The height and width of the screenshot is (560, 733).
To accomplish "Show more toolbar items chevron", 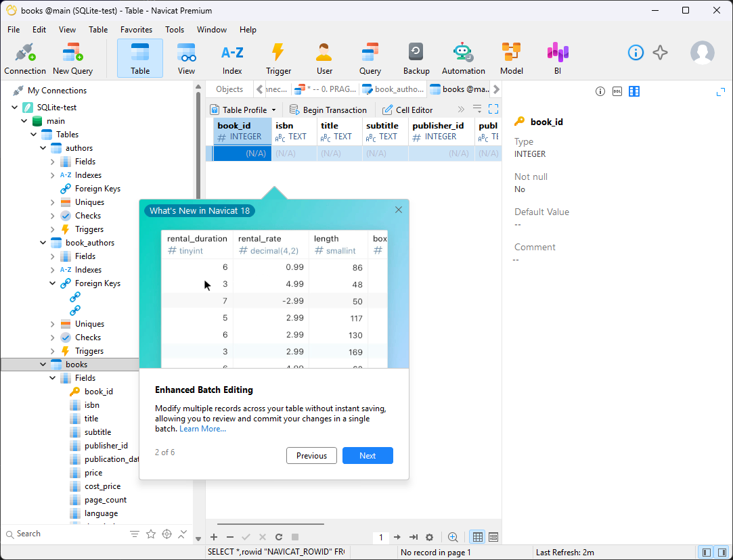I will tap(461, 110).
